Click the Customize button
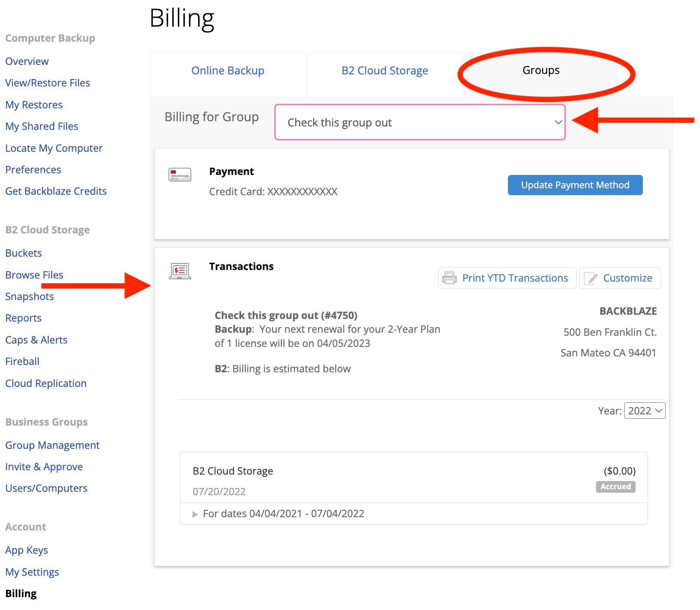700x610 pixels. click(620, 278)
